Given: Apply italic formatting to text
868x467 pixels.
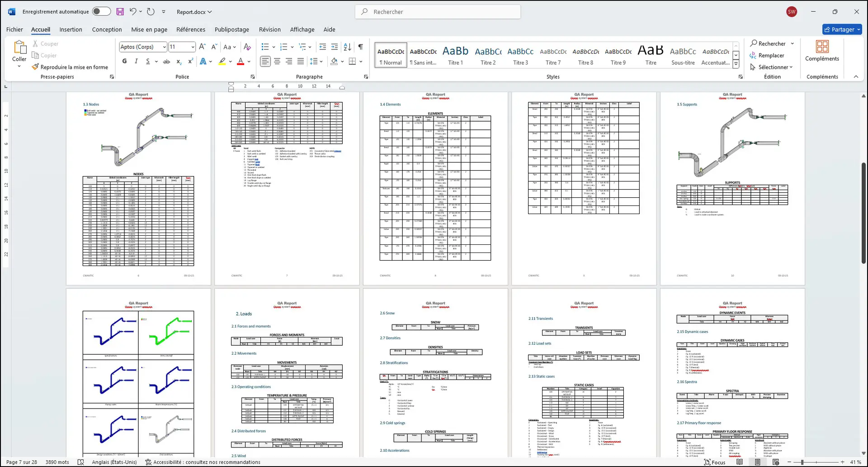Looking at the screenshot, I should pos(136,62).
